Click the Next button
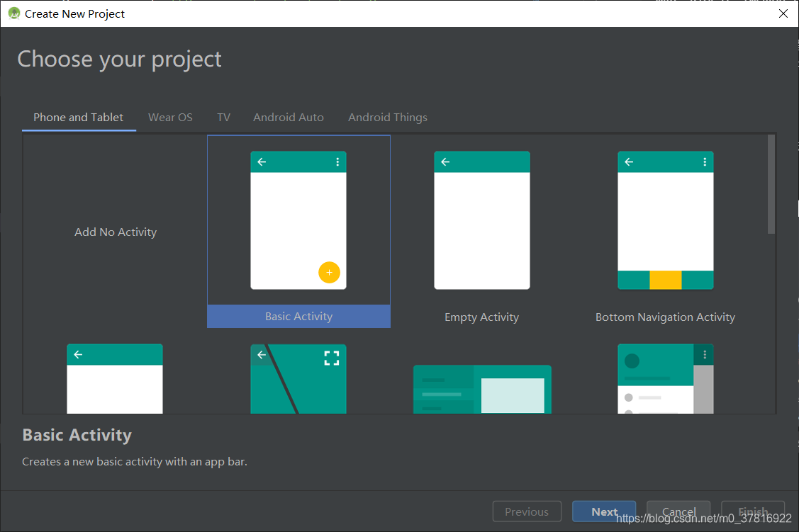Screen dimensions: 799x532 pyautogui.click(x=604, y=511)
